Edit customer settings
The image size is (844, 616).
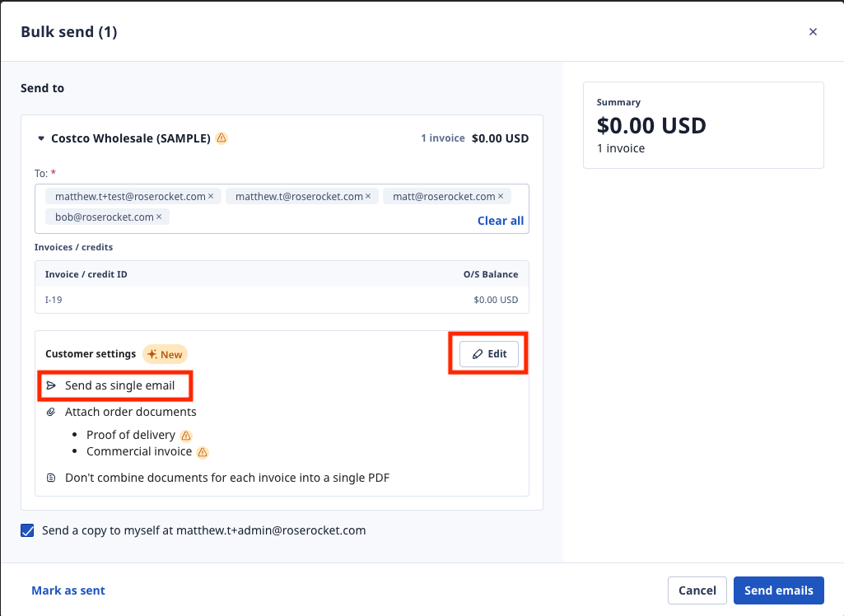pyautogui.click(x=489, y=354)
